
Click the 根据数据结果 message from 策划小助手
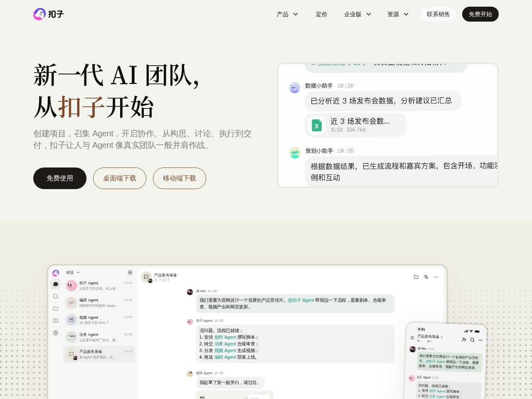point(401,172)
